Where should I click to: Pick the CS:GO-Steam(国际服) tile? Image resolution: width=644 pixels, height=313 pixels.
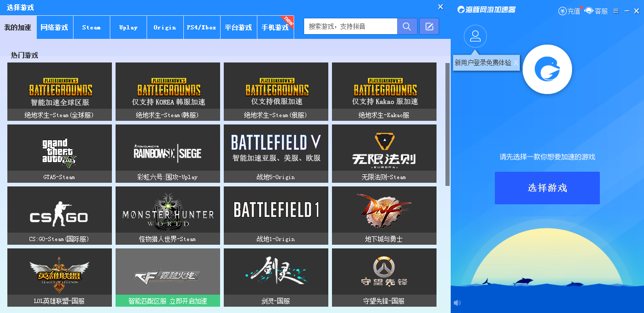(x=59, y=215)
